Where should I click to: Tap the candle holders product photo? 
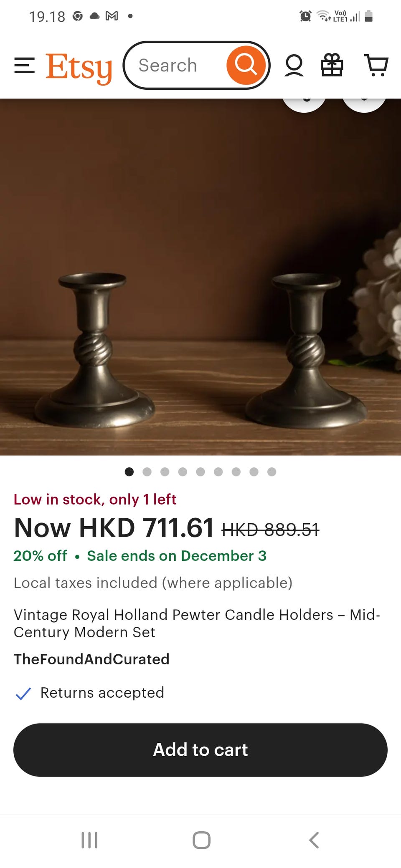coord(200,277)
